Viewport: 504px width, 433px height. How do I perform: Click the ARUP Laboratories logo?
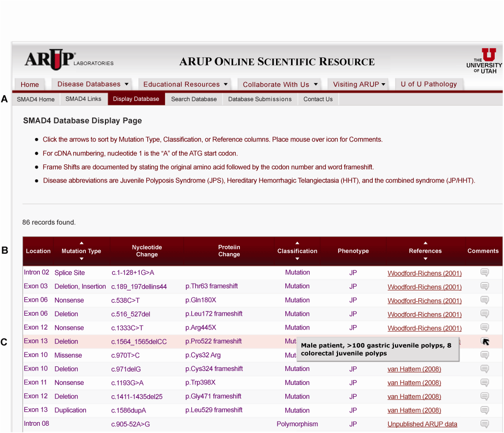69,59
